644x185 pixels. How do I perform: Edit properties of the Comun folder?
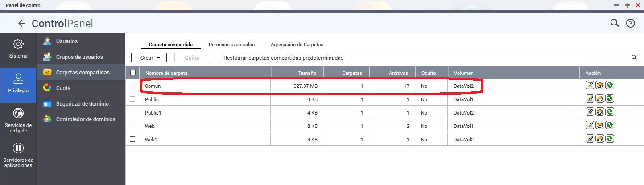click(590, 86)
